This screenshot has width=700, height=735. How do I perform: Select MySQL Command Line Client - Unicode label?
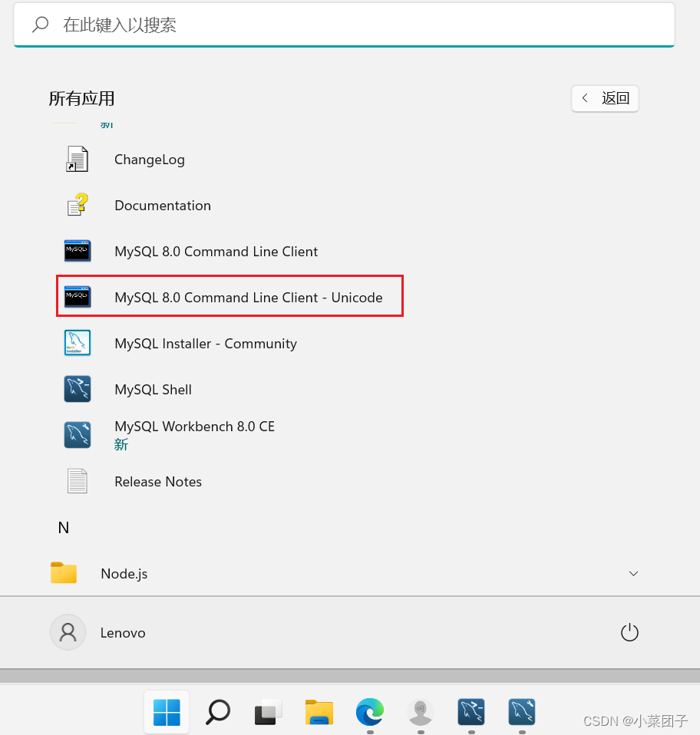tap(249, 297)
